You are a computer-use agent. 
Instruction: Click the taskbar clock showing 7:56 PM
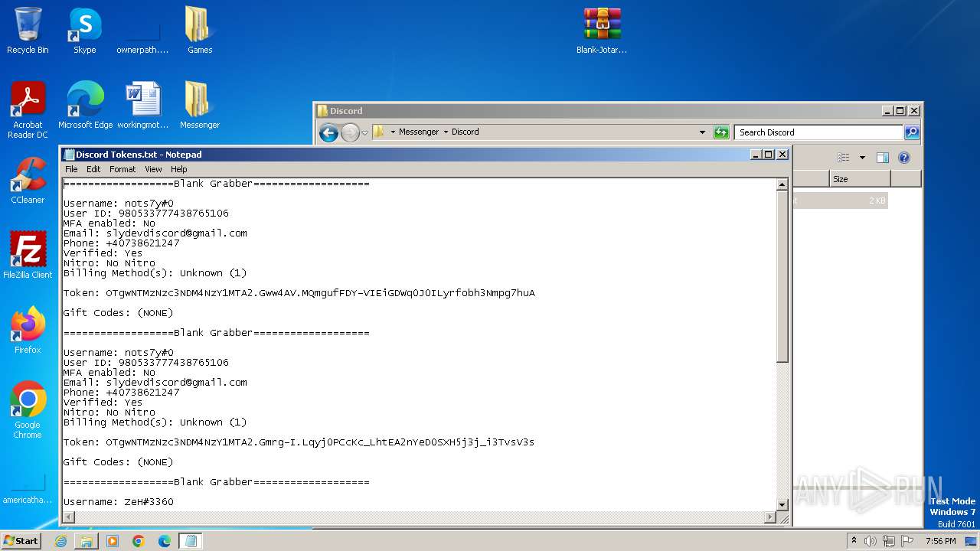point(940,541)
